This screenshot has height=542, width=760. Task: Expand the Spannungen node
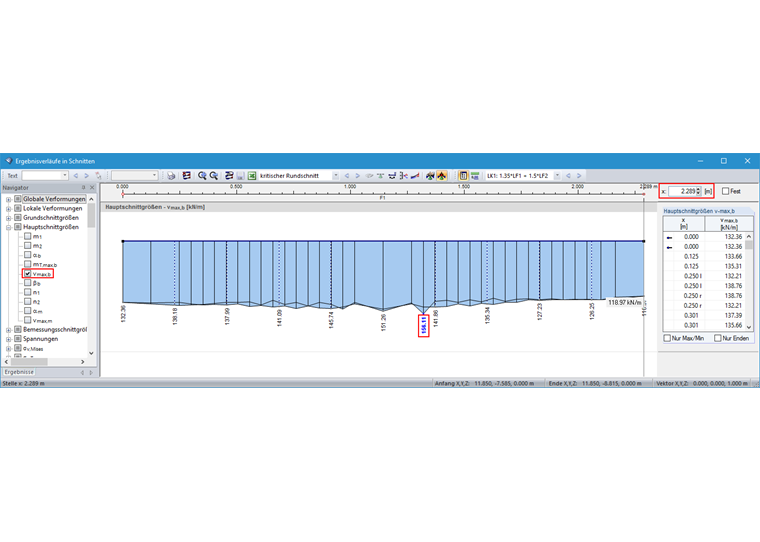(8, 339)
